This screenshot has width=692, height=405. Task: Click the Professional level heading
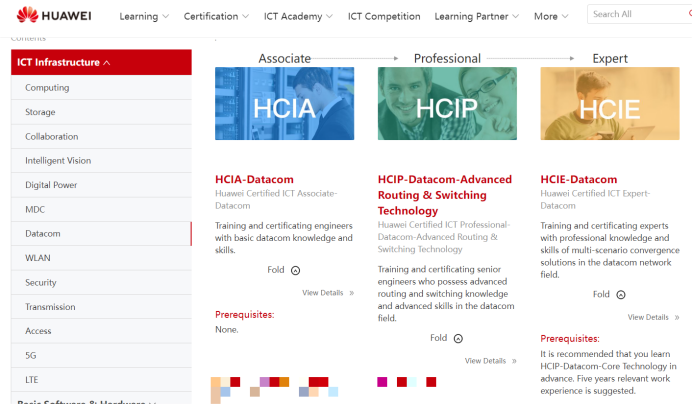447,58
